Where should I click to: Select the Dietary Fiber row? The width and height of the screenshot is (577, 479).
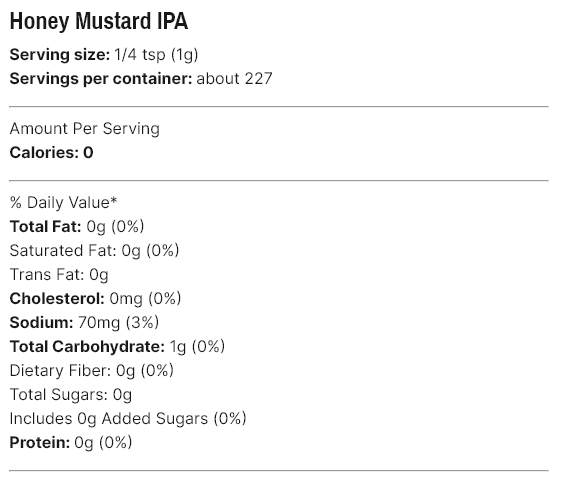pos(92,370)
